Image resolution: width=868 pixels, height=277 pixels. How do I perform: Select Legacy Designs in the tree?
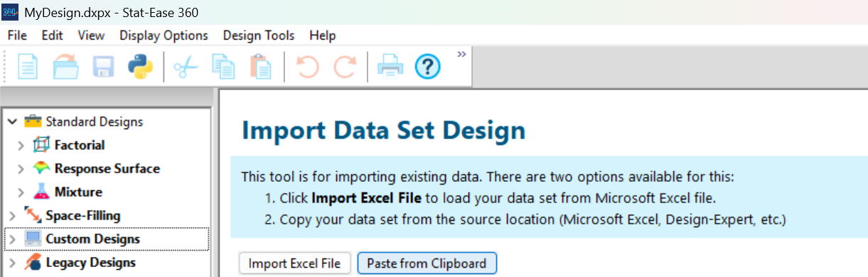(x=91, y=262)
